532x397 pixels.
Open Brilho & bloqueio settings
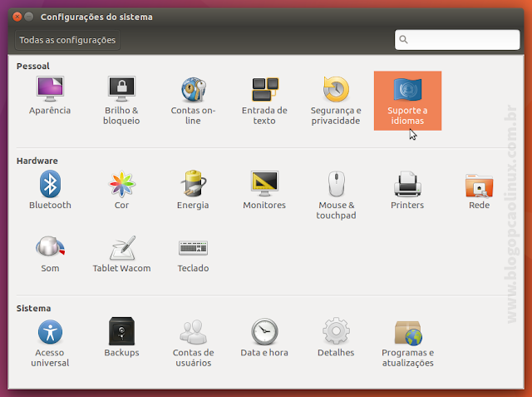(x=121, y=101)
